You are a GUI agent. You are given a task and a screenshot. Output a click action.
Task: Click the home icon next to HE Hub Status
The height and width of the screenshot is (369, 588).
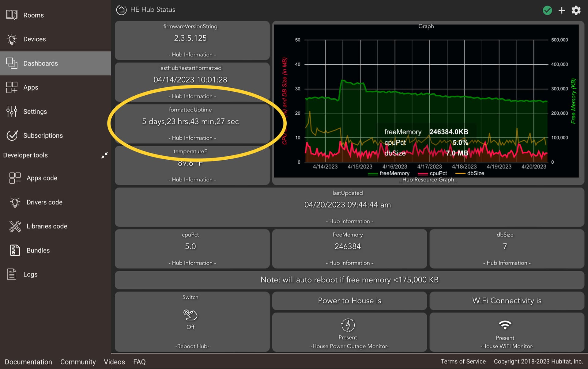coord(121,10)
